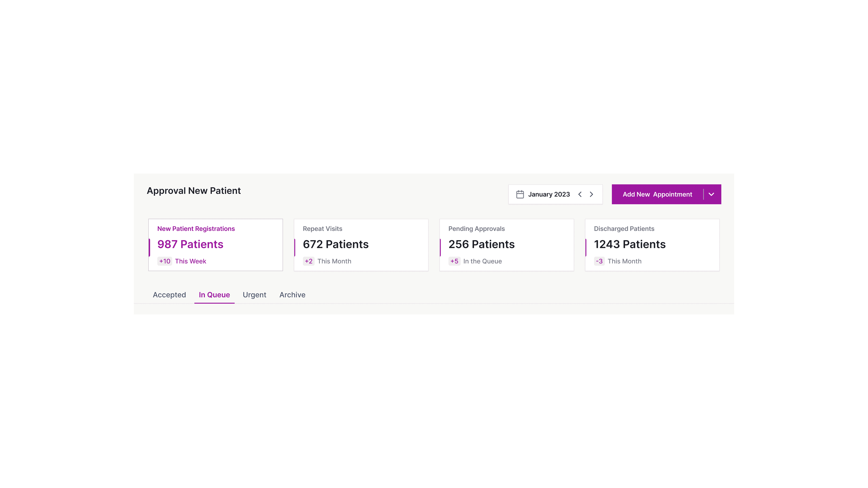Select the New Patient Registrations card

[216, 245]
